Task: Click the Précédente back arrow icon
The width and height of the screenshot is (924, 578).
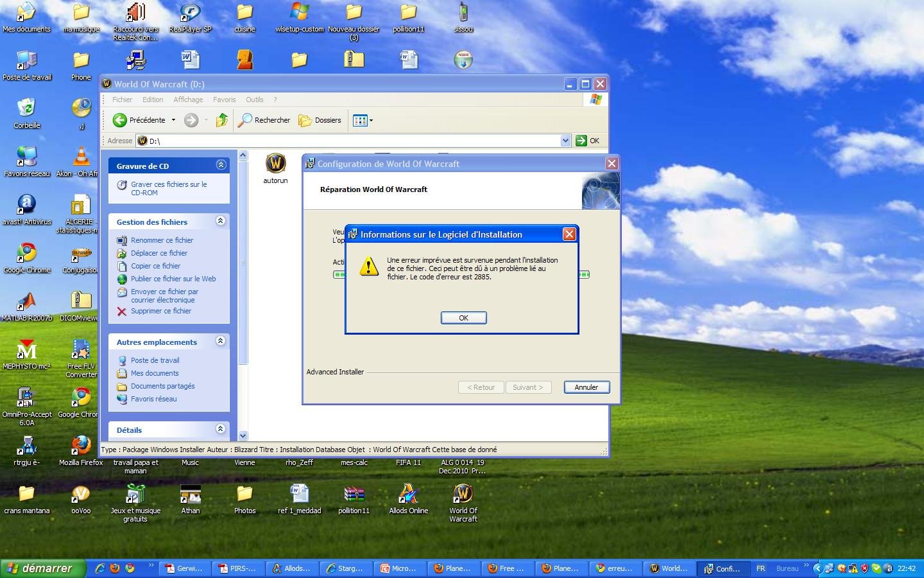Action: pyautogui.click(x=120, y=120)
